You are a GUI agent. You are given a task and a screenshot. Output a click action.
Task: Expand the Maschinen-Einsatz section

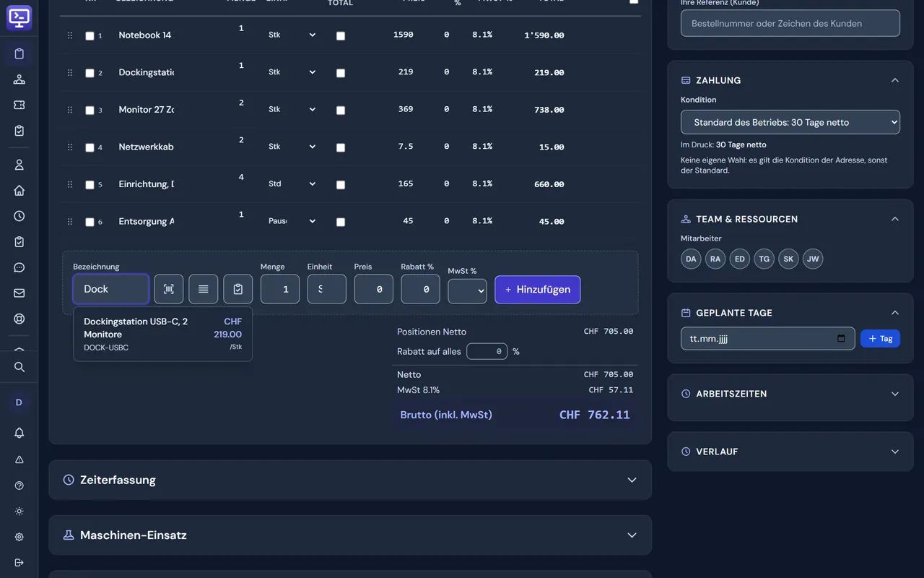pos(350,535)
